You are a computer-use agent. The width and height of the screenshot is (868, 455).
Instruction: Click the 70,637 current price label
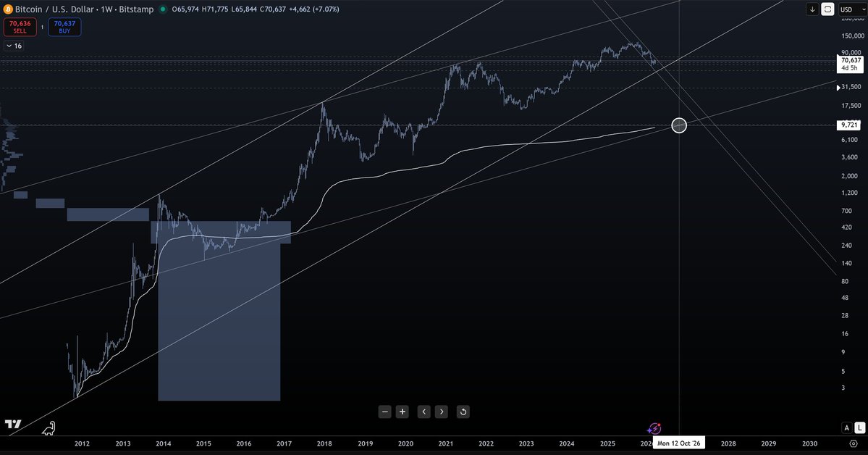(851, 64)
